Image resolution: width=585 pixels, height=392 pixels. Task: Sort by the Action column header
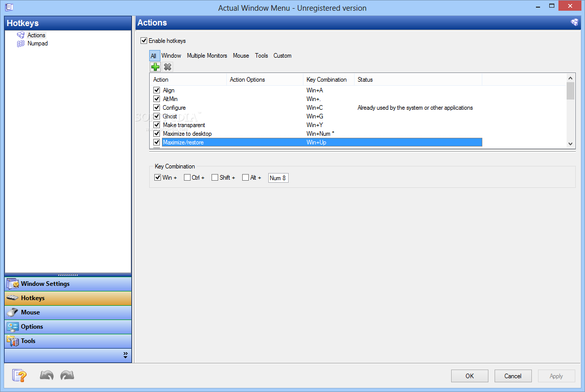point(188,79)
